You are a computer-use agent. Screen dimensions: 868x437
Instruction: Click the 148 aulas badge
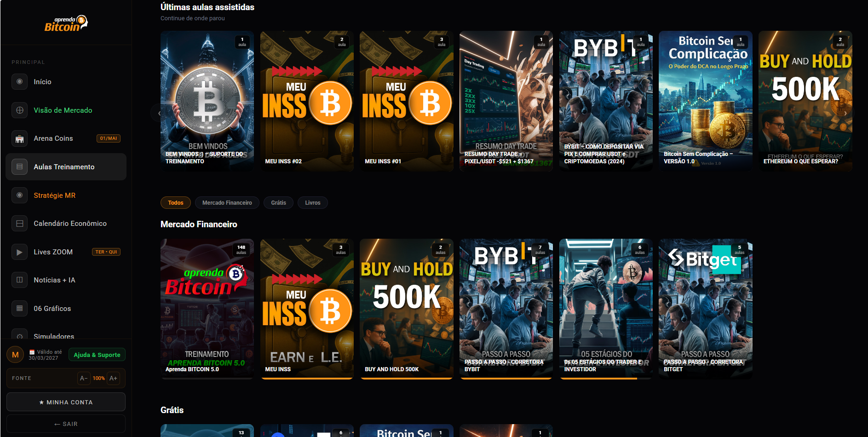click(x=241, y=250)
